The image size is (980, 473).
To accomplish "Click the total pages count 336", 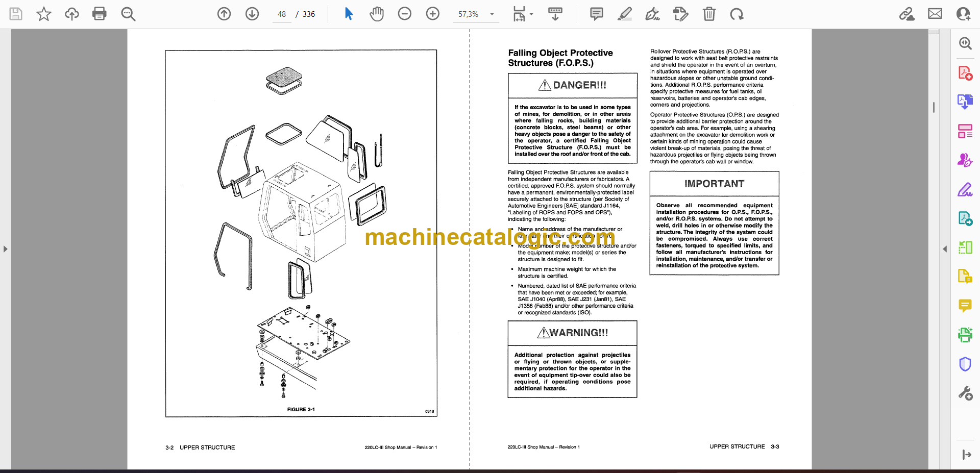I will 309,14.
